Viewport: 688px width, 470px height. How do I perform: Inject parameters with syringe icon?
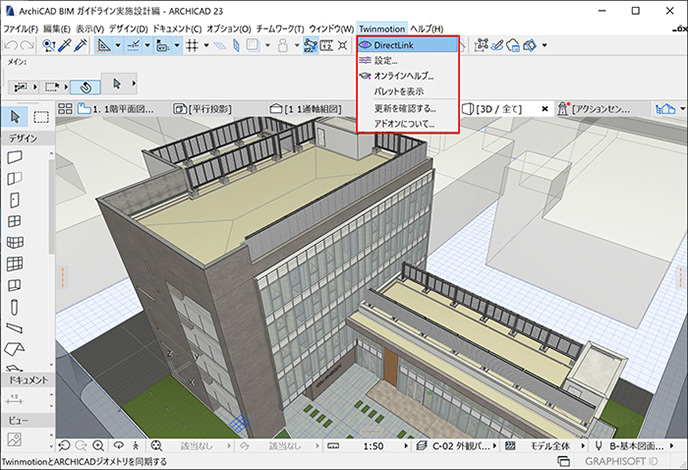(81, 45)
